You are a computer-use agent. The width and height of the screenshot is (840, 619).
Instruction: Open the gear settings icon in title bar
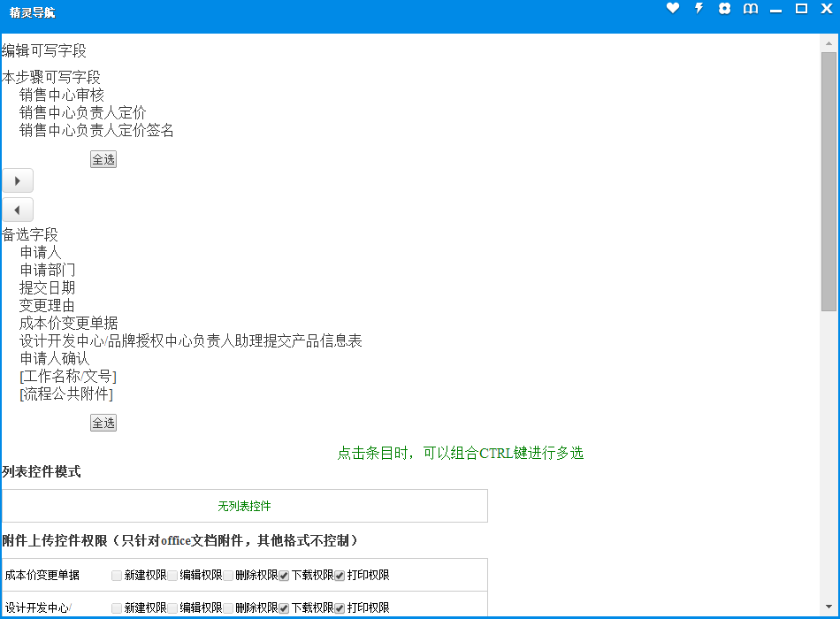[x=724, y=9]
